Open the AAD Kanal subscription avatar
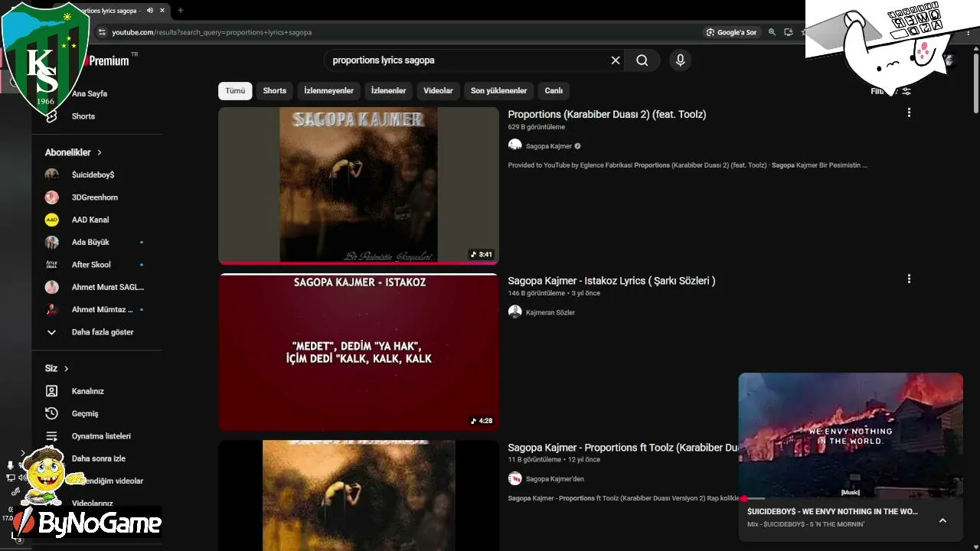980x551 pixels. [x=51, y=220]
